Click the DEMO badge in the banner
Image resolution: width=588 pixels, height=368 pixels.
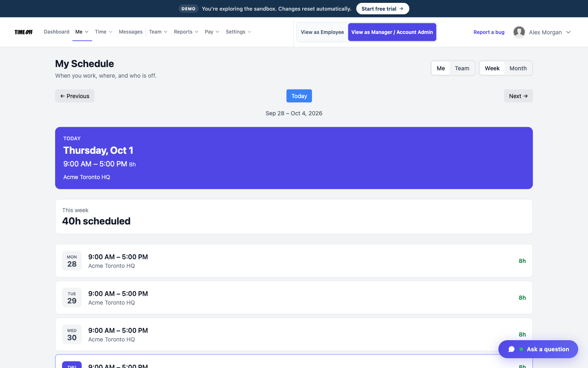point(189,9)
